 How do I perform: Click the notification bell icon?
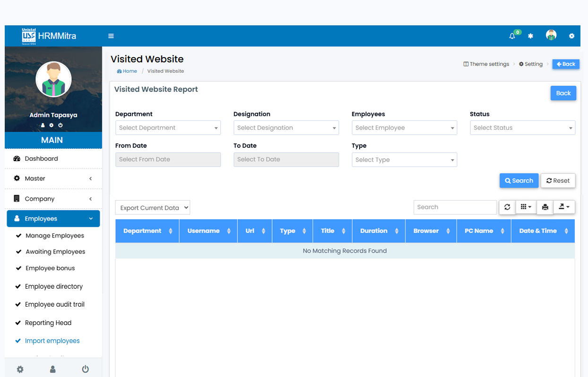point(512,36)
